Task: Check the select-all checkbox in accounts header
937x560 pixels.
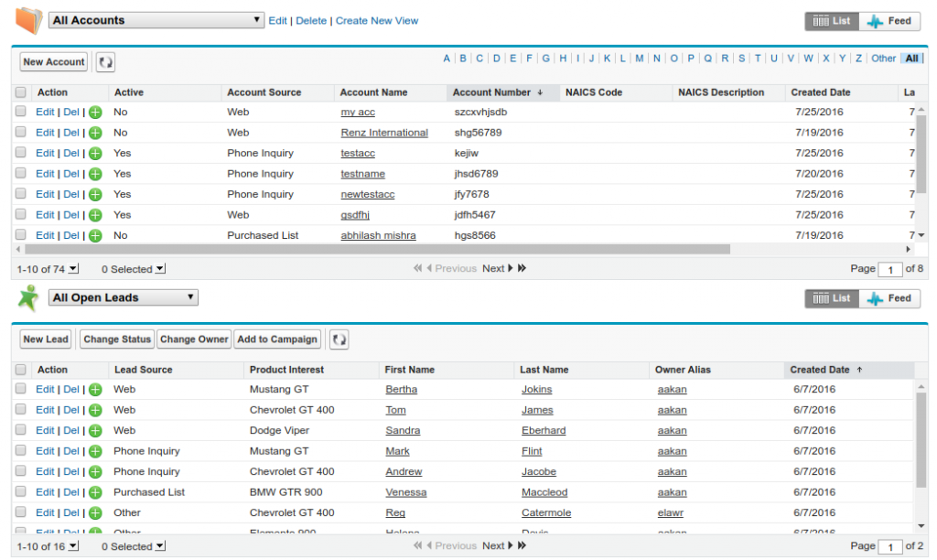Action: tap(21, 92)
